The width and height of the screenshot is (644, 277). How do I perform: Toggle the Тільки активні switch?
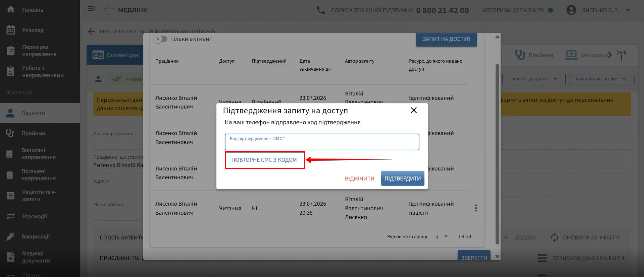(161, 39)
